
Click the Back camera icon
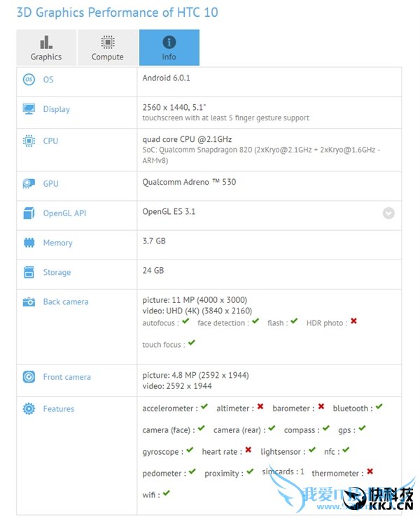29,302
